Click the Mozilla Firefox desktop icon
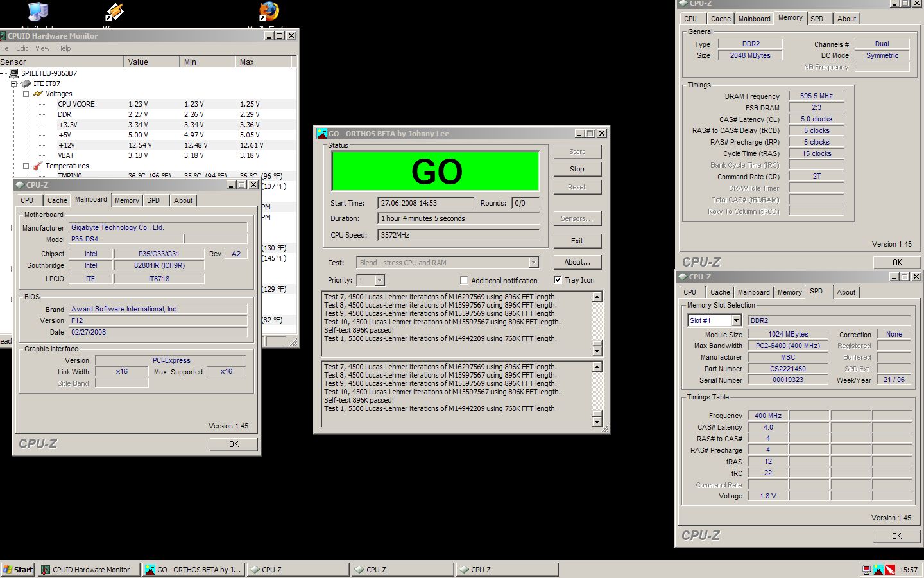924x578 pixels. (x=269, y=11)
